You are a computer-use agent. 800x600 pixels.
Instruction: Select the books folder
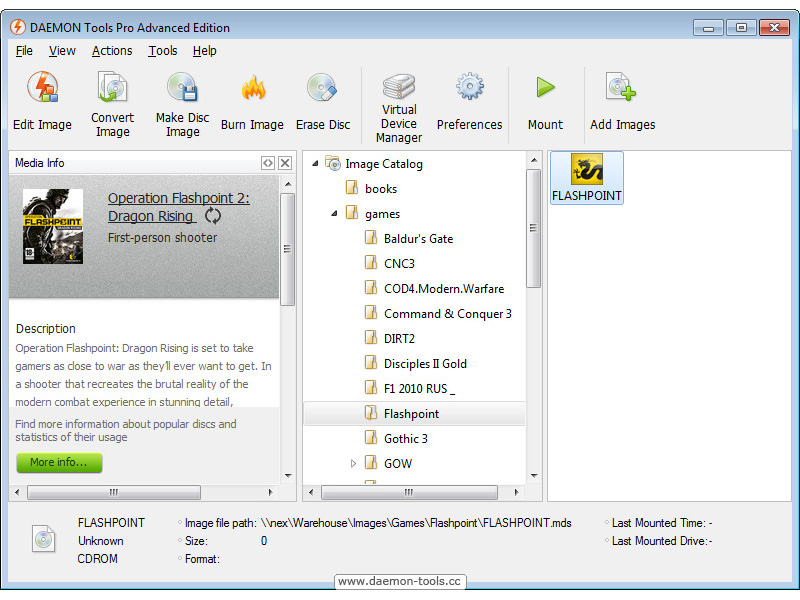(381, 189)
